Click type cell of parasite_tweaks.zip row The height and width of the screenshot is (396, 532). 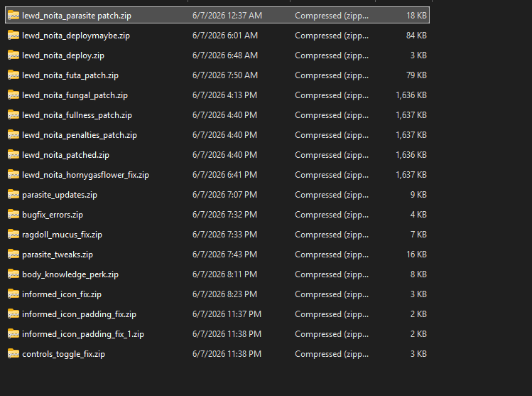332,255
